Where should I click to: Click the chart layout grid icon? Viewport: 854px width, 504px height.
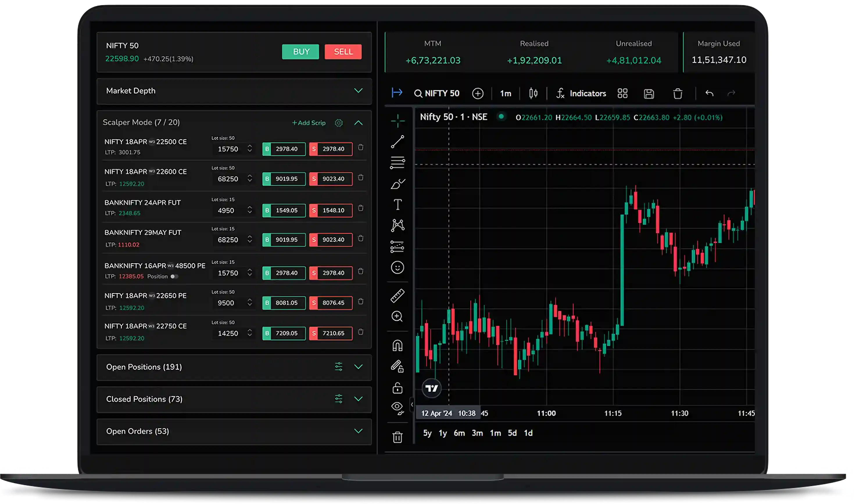(x=622, y=94)
